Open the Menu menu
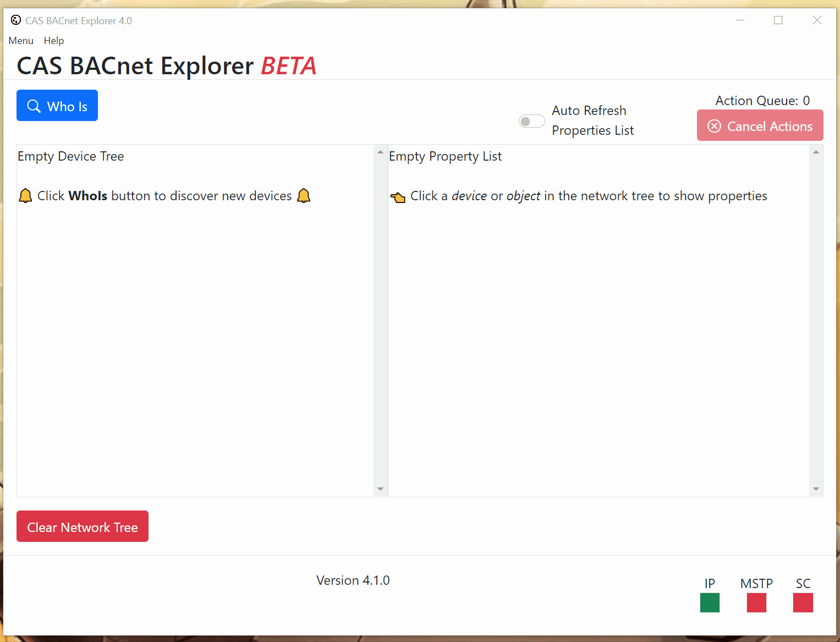 point(21,41)
